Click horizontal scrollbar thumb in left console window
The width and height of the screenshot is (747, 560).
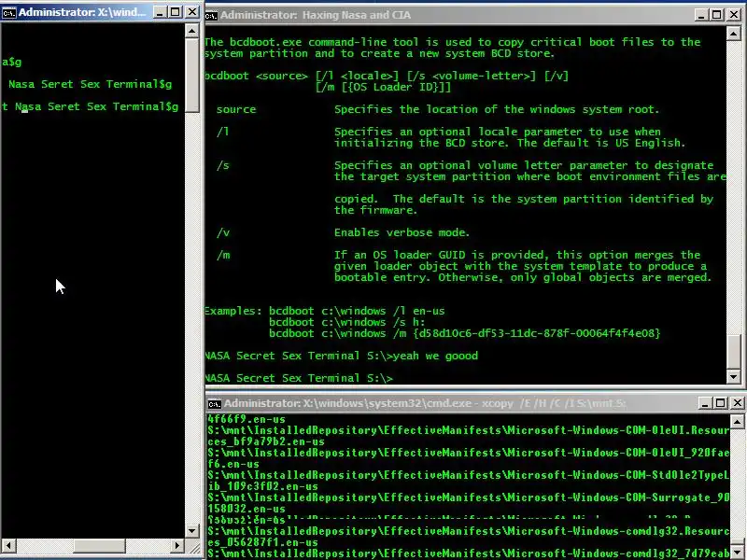99,546
